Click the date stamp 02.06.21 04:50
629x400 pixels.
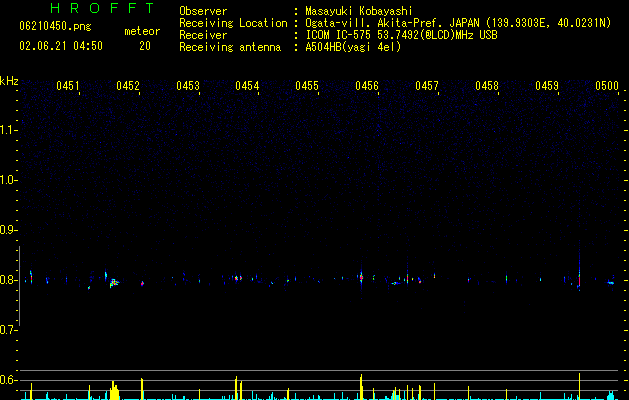61,46
